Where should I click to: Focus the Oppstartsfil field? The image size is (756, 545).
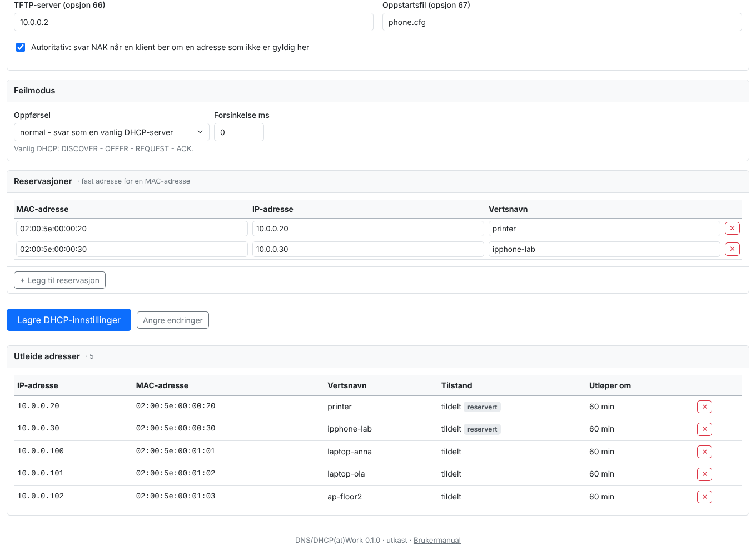point(562,22)
